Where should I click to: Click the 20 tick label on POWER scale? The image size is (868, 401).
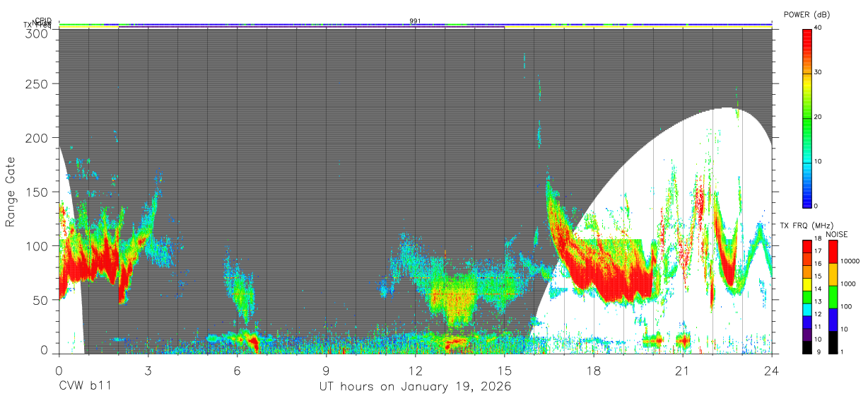pyautogui.click(x=819, y=117)
